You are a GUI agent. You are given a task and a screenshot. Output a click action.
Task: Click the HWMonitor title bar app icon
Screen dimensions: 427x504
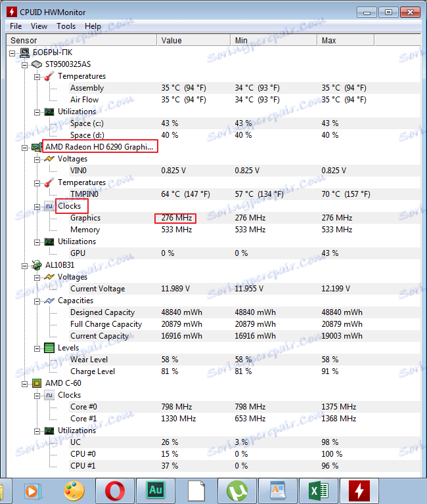(12, 12)
